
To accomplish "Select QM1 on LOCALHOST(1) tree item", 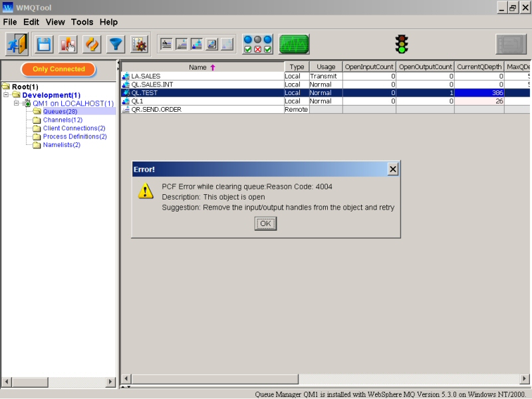I will tap(73, 103).
